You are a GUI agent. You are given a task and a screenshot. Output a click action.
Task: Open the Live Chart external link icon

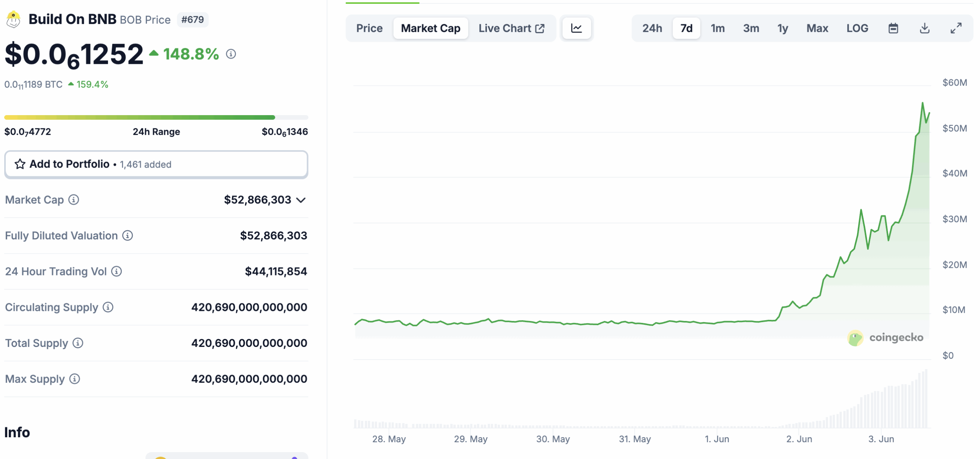[540, 28]
